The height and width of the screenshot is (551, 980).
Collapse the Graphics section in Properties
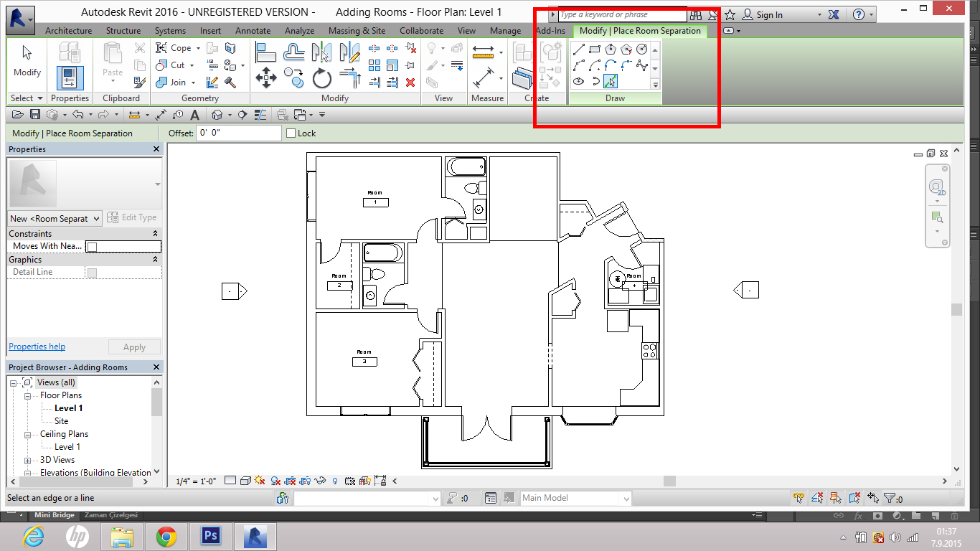tap(156, 260)
